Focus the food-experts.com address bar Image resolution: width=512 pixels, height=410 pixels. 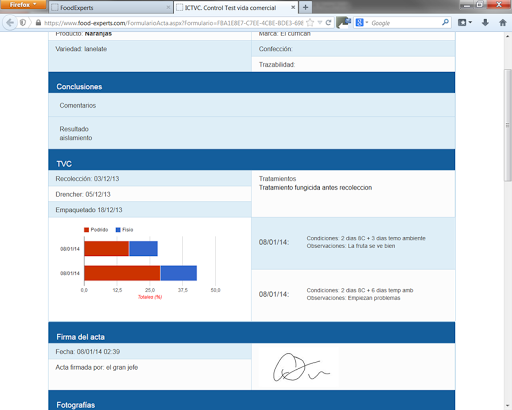click(x=173, y=23)
